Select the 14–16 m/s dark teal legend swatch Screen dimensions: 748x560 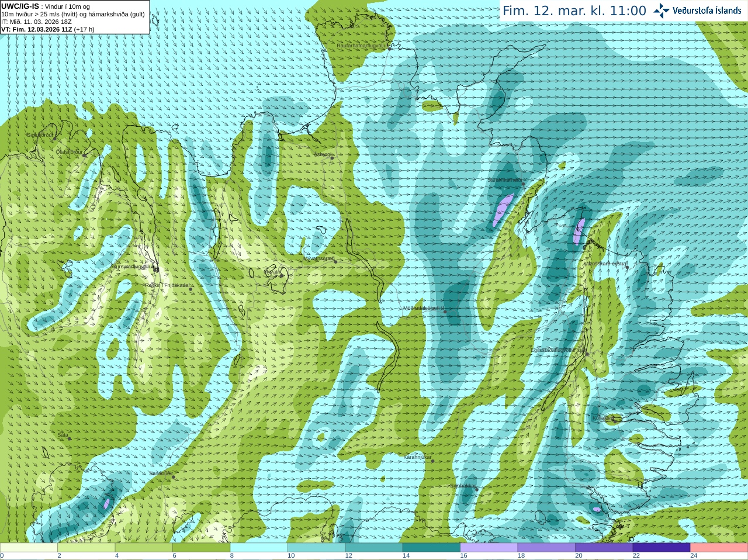pos(431,547)
